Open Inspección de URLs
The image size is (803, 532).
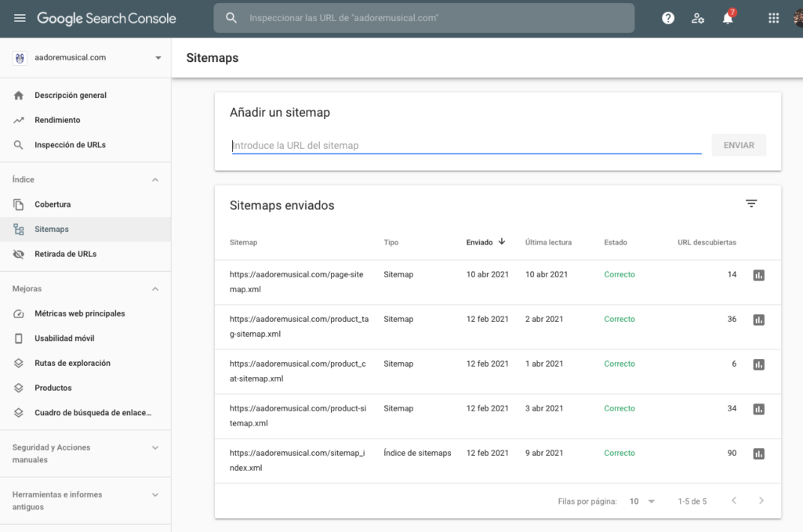[x=70, y=145]
